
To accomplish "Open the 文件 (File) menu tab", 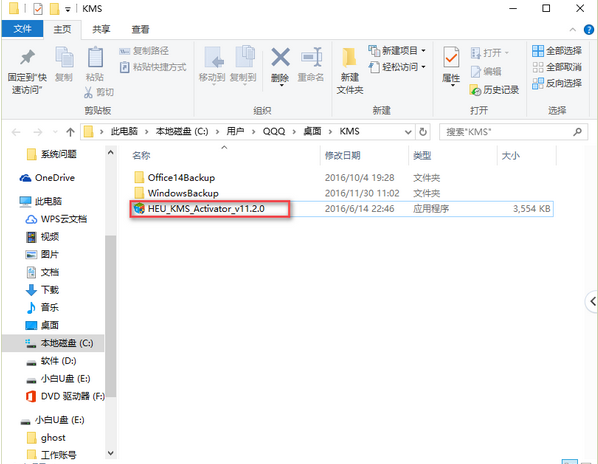I will (x=22, y=29).
